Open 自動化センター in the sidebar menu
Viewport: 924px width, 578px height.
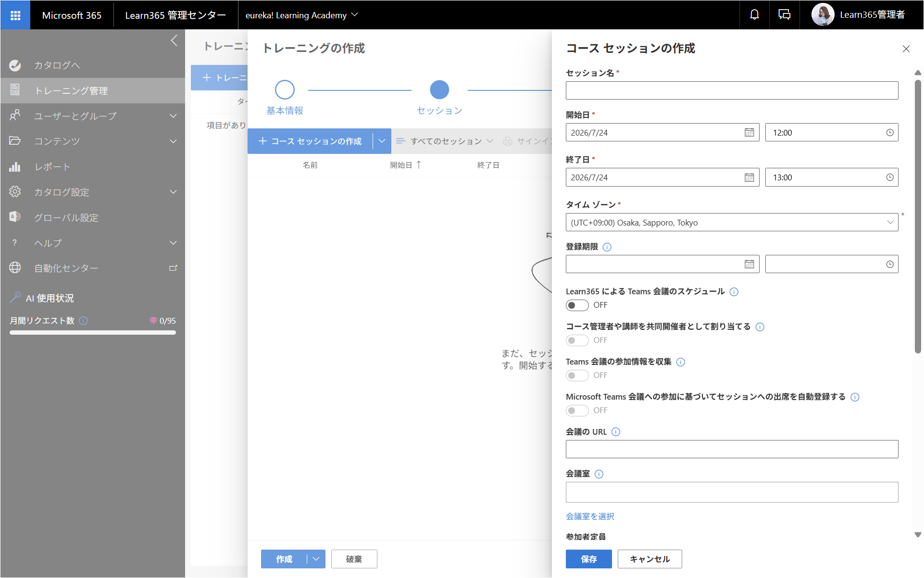click(93, 268)
